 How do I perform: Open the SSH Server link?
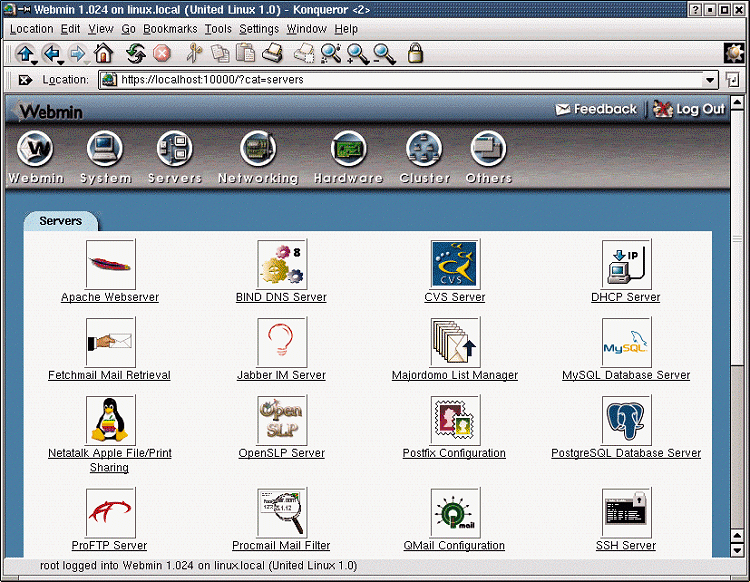tap(626, 545)
